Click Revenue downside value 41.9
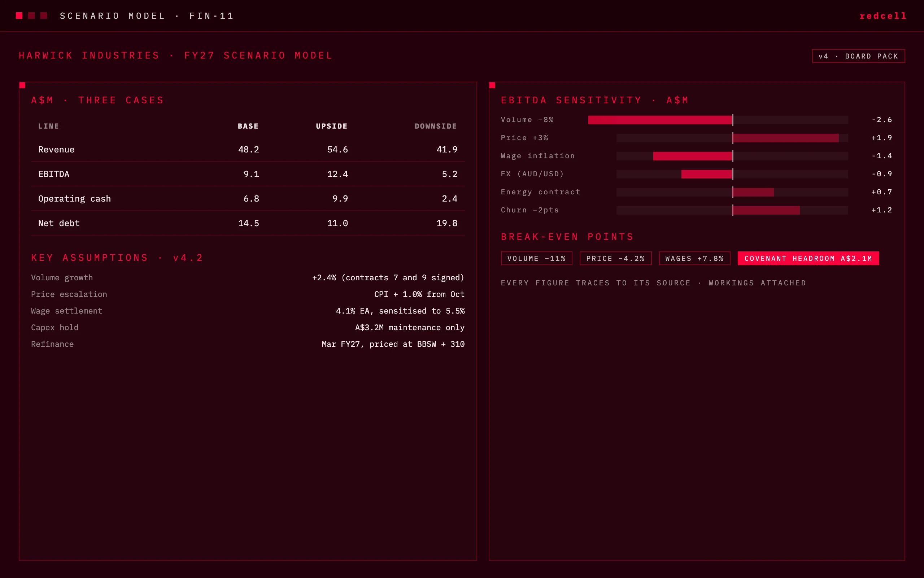 (447, 150)
